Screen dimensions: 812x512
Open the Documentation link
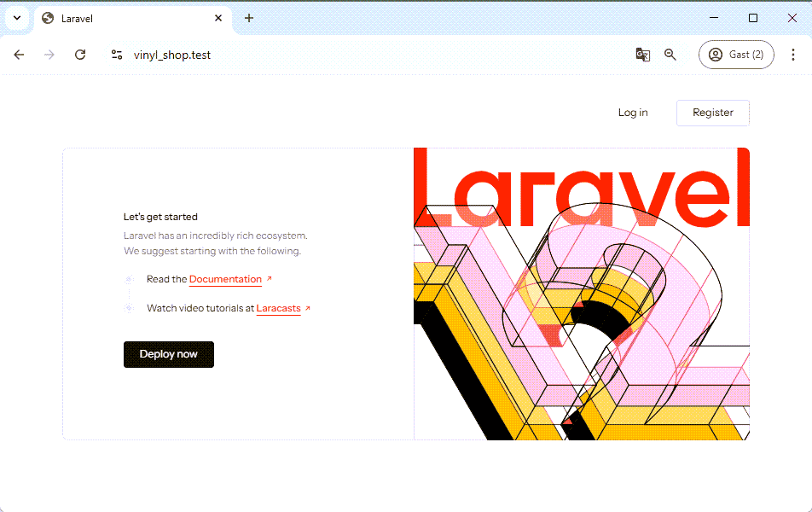click(225, 279)
